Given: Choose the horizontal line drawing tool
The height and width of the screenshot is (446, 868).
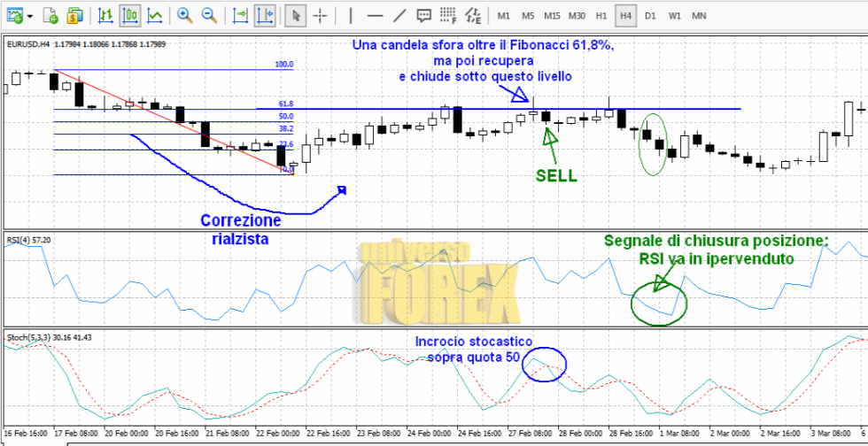Looking at the screenshot, I should click(375, 15).
